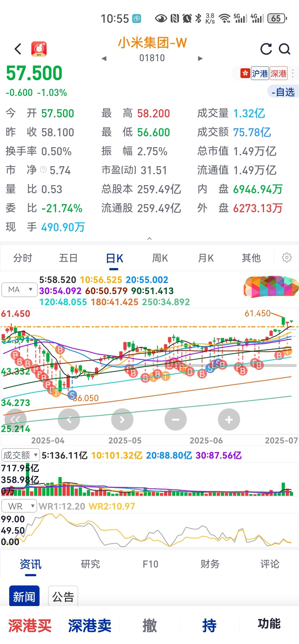Open the three-dot more options icon
The width and height of the screenshot is (299, 644).
tap(293, 73)
